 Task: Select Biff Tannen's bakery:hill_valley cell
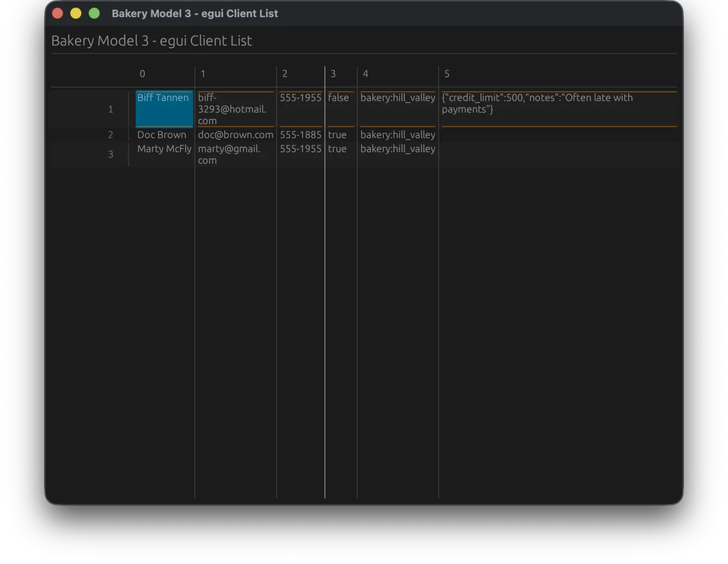click(398, 109)
